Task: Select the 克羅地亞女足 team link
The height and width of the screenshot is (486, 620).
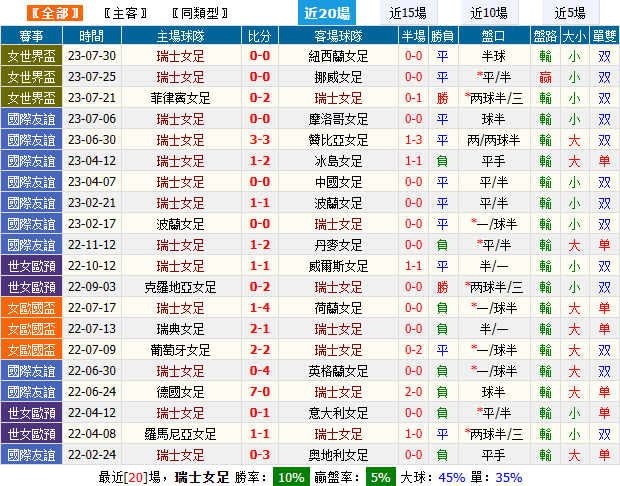Action: coord(182,287)
